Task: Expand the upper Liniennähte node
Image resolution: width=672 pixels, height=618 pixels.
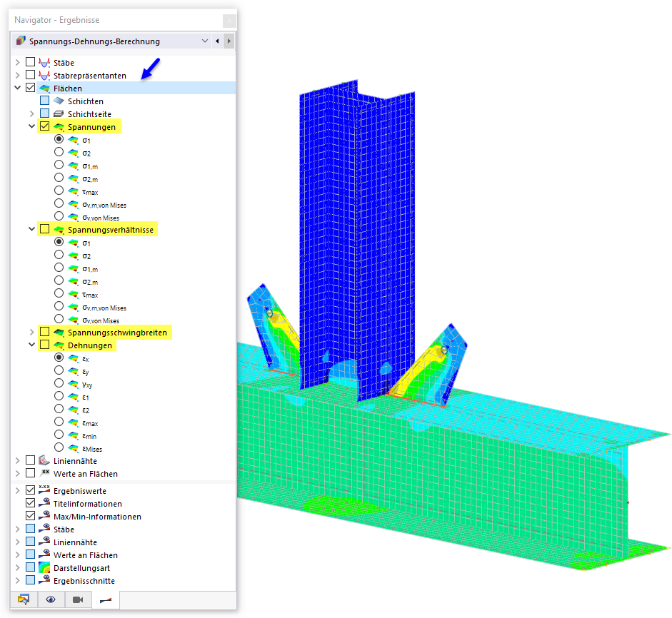Action: (x=18, y=461)
